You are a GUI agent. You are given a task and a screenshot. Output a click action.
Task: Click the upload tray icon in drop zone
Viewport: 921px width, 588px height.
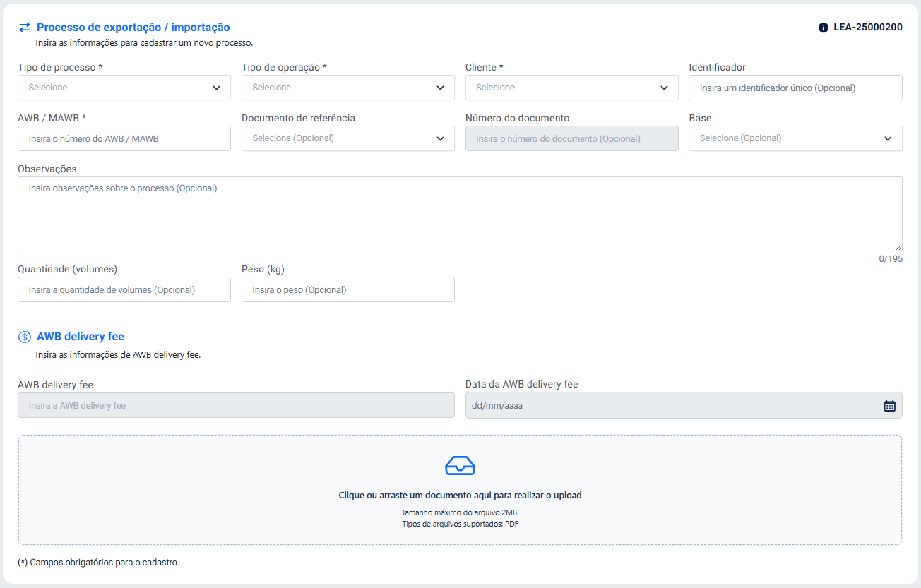coord(460,466)
